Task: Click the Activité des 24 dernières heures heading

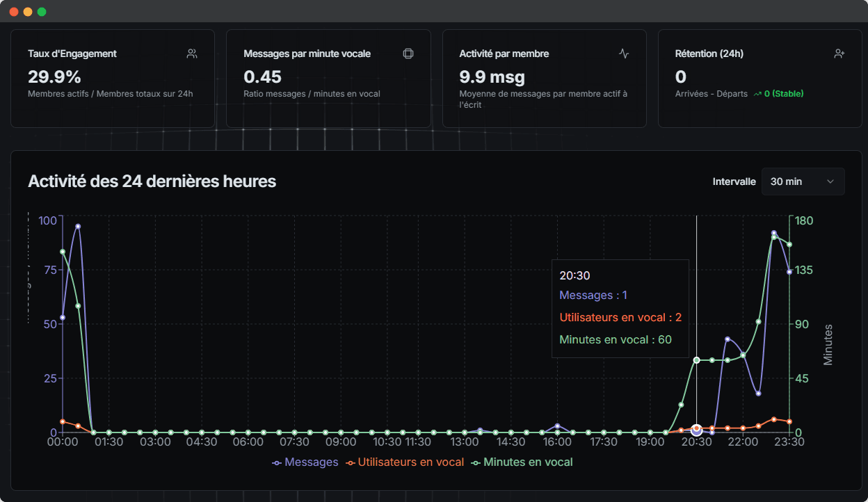Action: coord(152,181)
